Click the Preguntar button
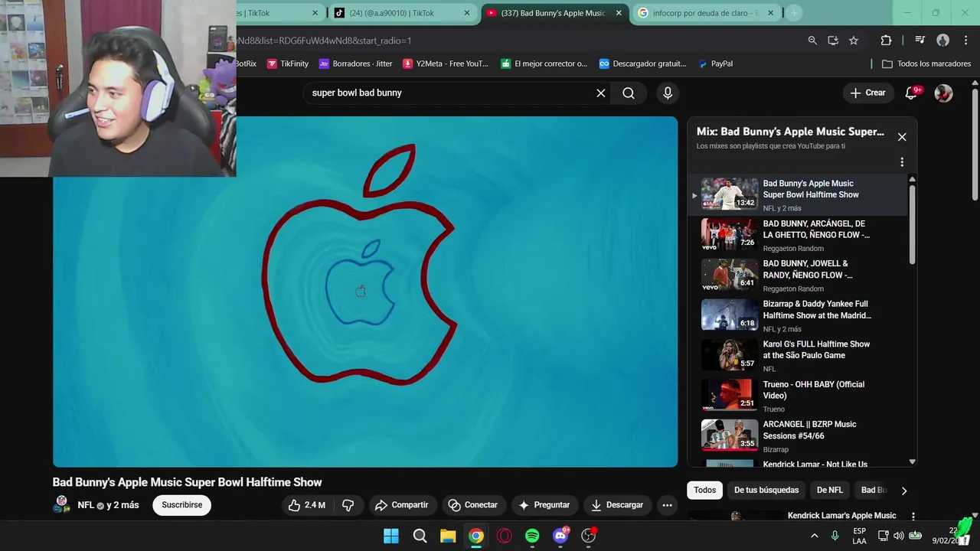 click(x=544, y=505)
